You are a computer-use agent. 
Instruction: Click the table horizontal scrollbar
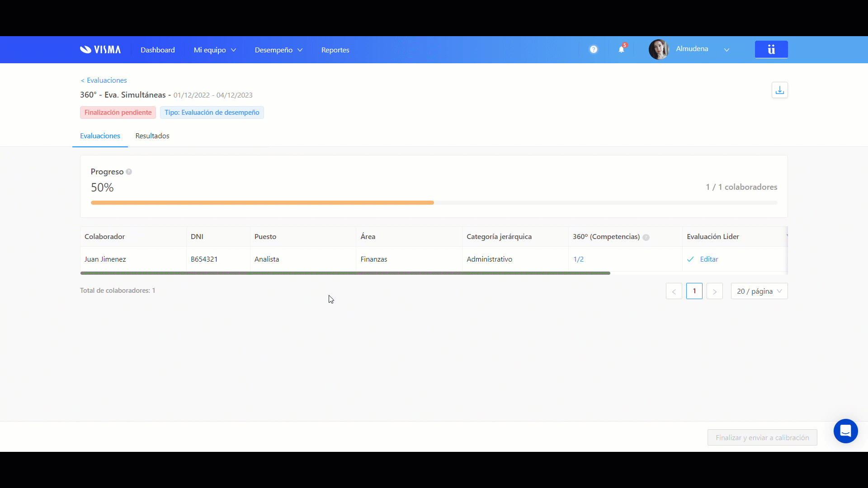[345, 273]
